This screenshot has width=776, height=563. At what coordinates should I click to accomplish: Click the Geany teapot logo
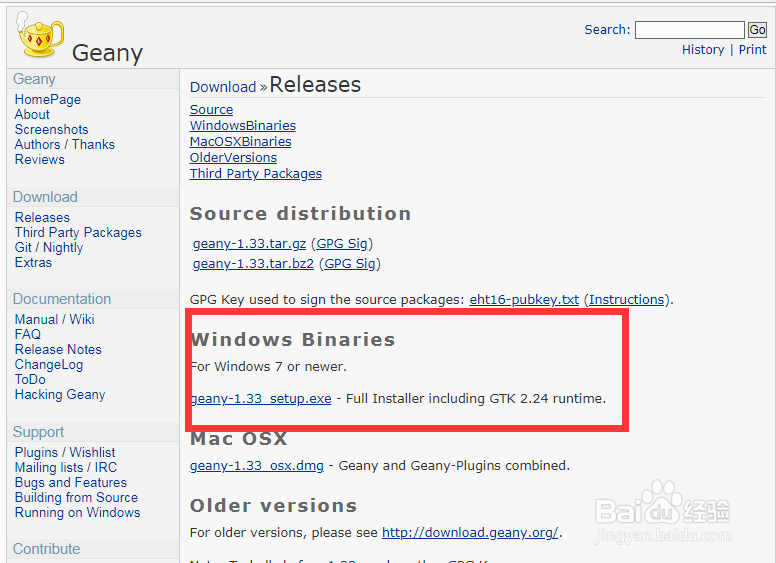[x=40, y=35]
